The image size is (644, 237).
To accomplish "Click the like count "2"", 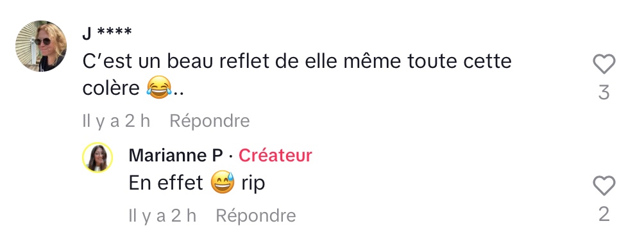I will (x=604, y=215).
